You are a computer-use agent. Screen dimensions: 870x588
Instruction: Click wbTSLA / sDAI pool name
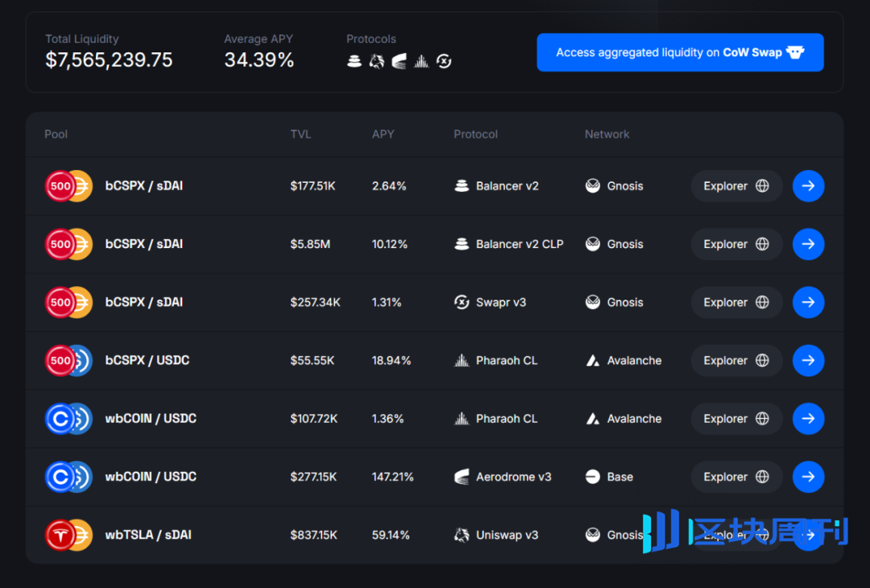pyautogui.click(x=148, y=536)
